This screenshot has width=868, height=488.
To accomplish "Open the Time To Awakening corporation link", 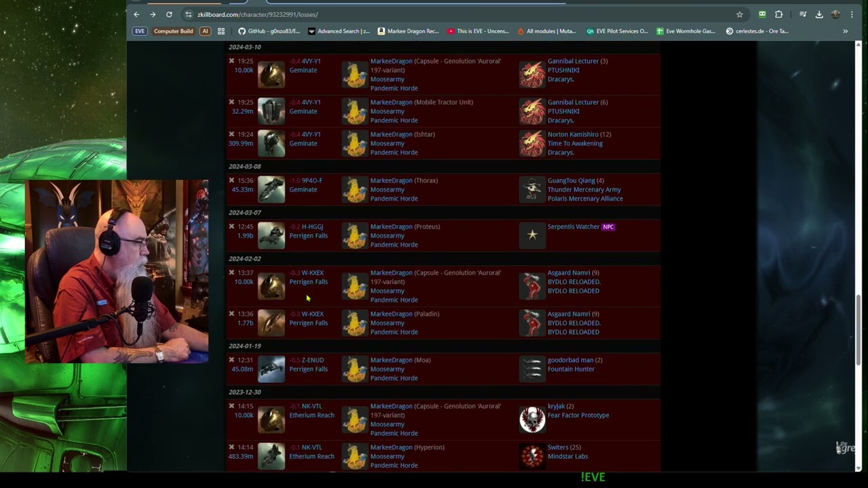I will [x=575, y=144].
